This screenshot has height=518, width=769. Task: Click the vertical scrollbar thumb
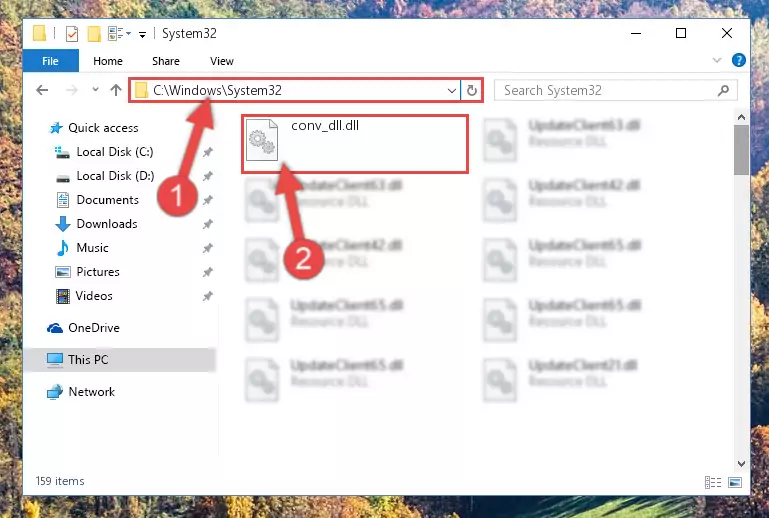tap(742, 150)
